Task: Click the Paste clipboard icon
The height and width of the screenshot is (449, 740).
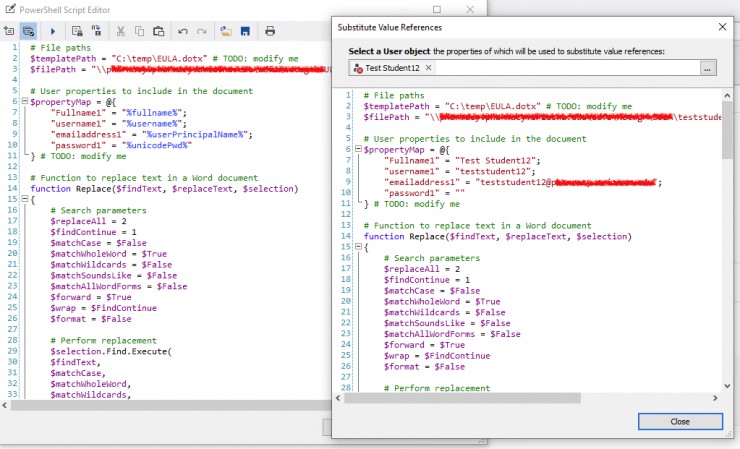Action: tap(159, 31)
